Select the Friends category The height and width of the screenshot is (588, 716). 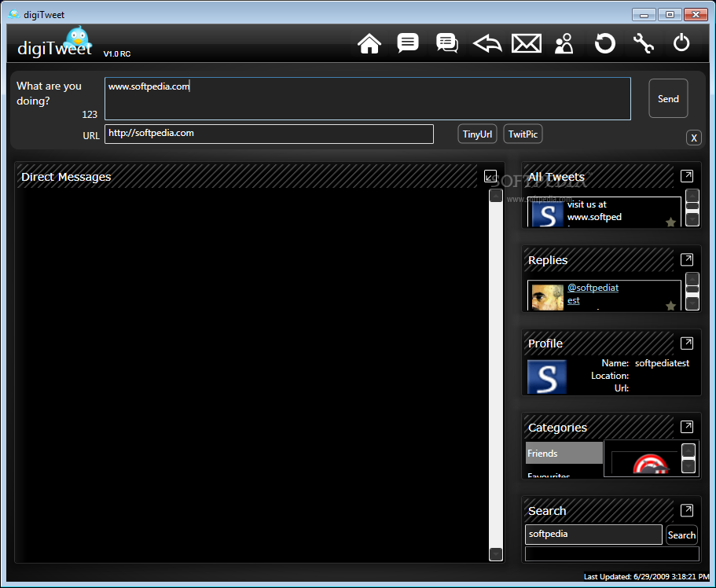coord(564,454)
